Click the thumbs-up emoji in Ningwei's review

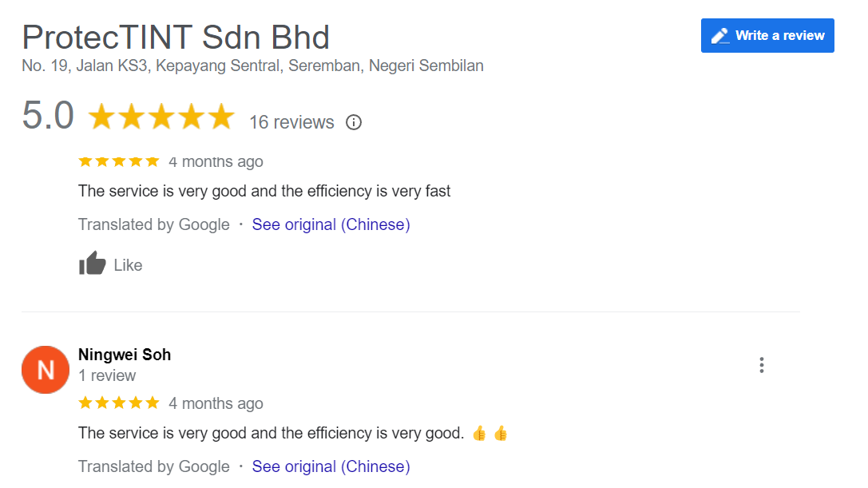(x=482, y=432)
